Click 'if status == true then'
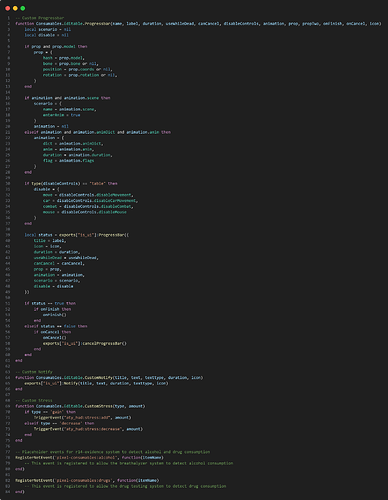Screen dimensions: 388x500 point(50,303)
